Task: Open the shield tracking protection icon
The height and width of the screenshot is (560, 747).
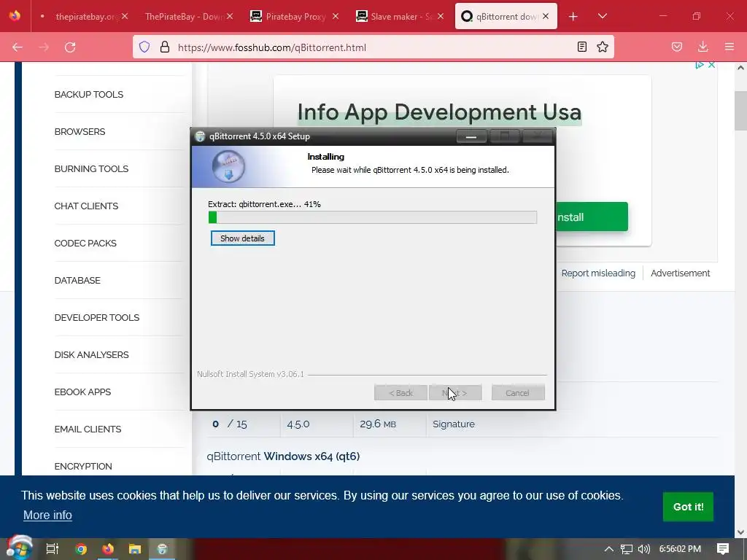Action: (144, 47)
